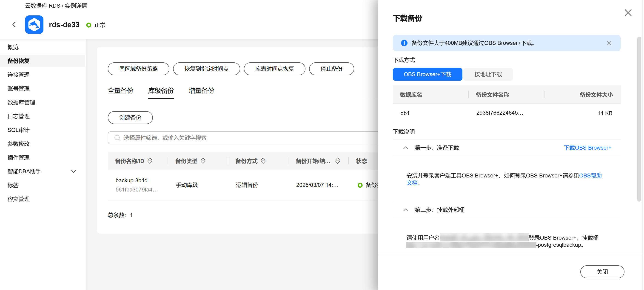Click the instance name rds-de33
Image resolution: width=644 pixels, height=290 pixels.
pyautogui.click(x=64, y=25)
